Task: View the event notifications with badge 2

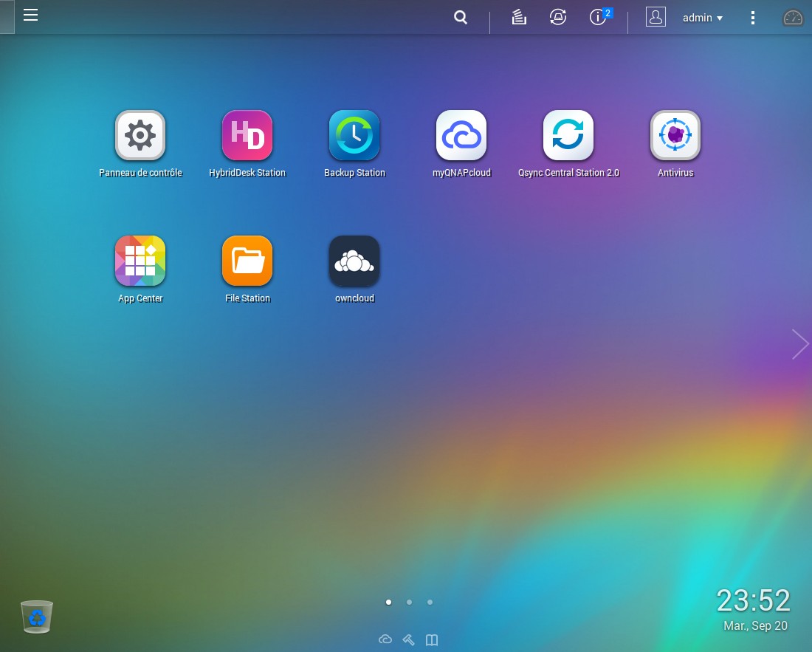Action: (599, 16)
